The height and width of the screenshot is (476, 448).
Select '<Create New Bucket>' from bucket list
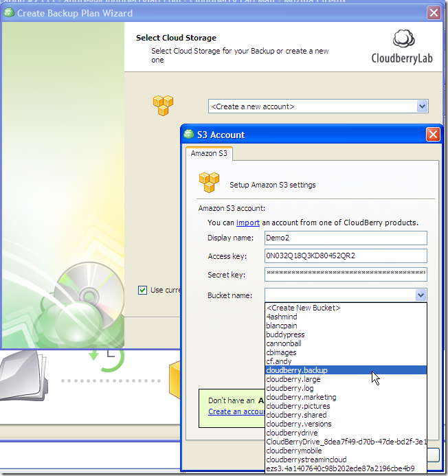pos(346,308)
